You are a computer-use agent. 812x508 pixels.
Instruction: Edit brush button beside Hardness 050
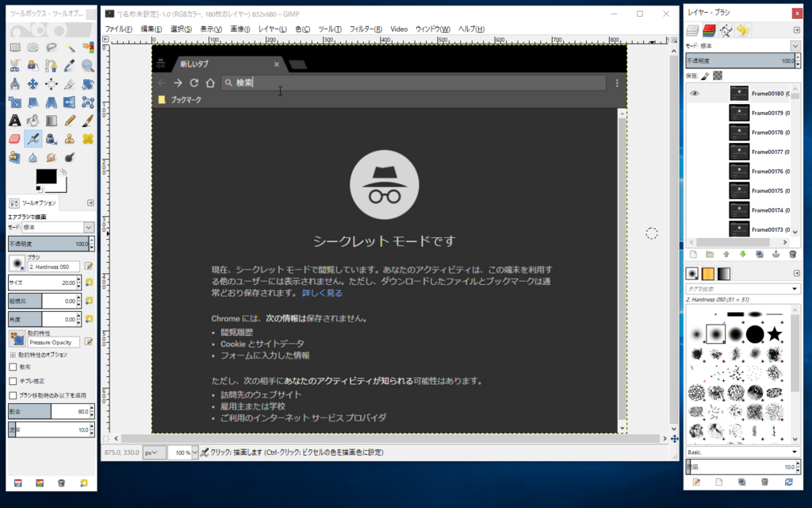89,266
